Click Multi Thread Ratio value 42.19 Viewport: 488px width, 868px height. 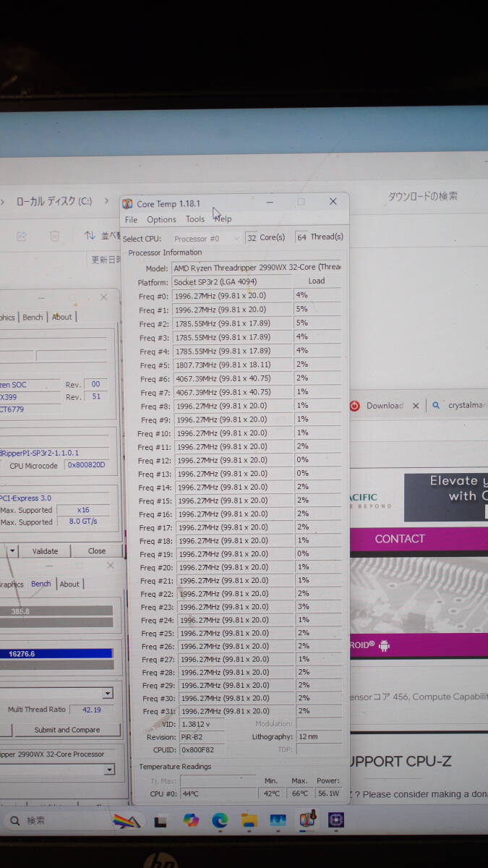click(92, 710)
